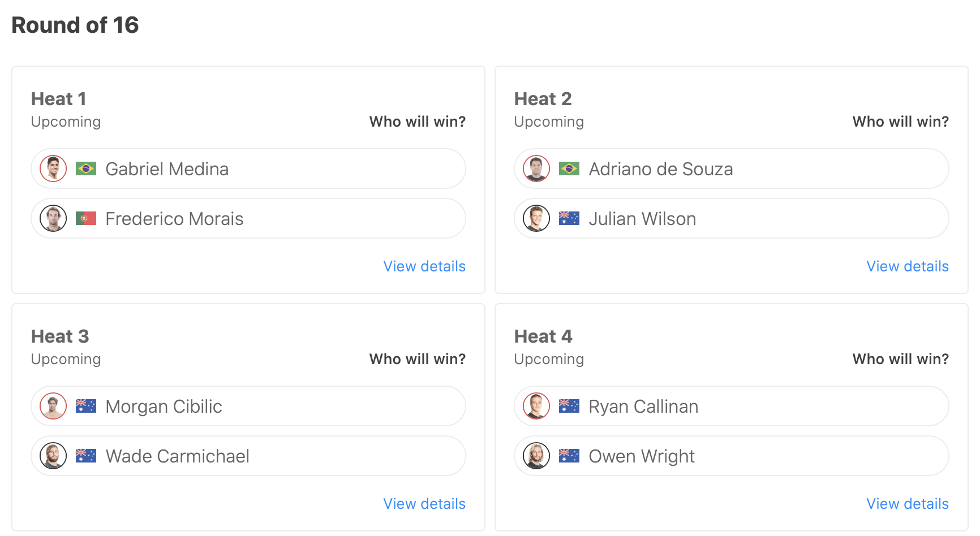Open View details for Heat 3
Screen dimensions: 980x536
(424, 504)
